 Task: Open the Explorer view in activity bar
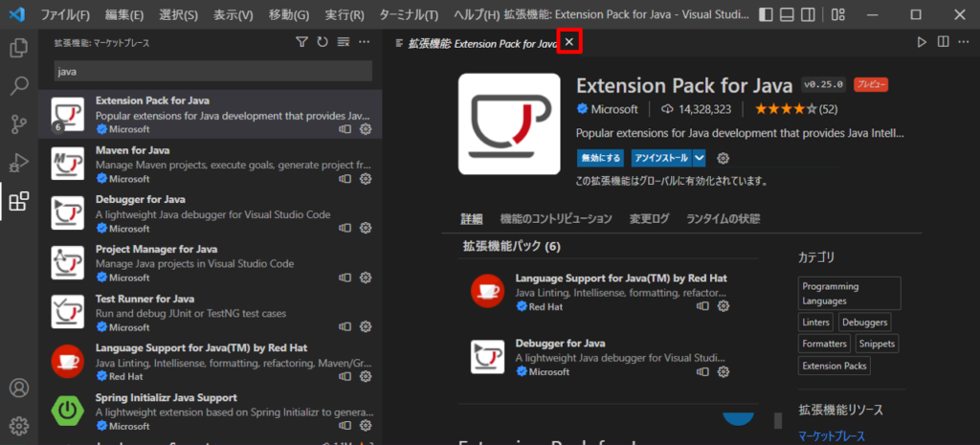click(x=19, y=48)
